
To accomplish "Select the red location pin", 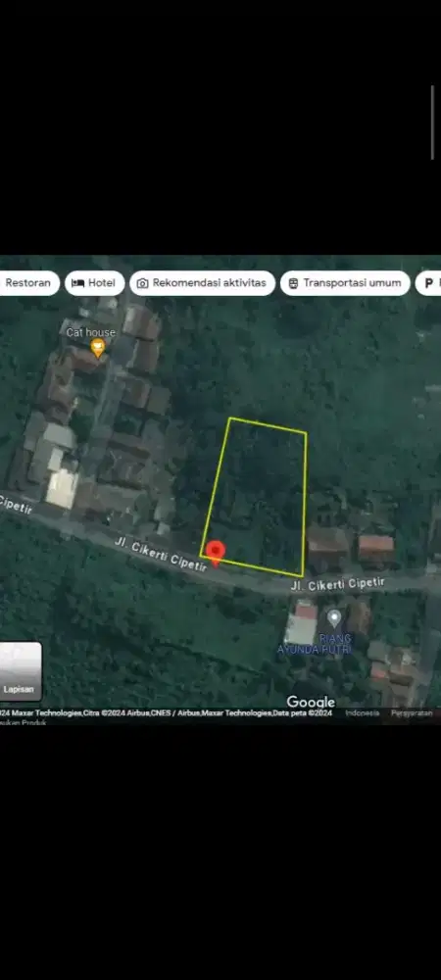I will coord(216,554).
